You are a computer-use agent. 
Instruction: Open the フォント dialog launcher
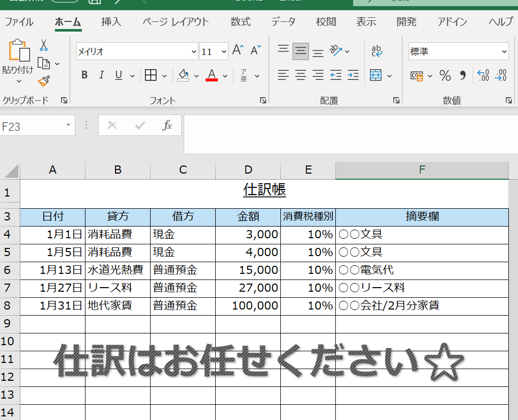pos(263,100)
